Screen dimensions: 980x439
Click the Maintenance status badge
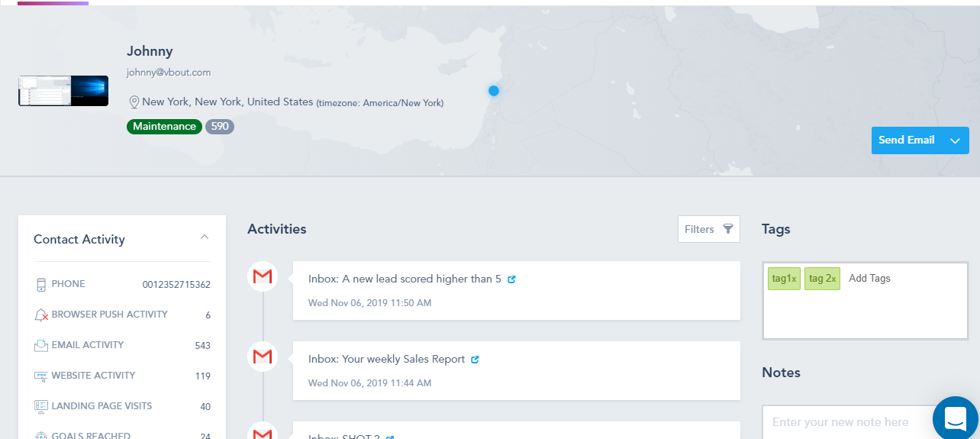click(164, 127)
